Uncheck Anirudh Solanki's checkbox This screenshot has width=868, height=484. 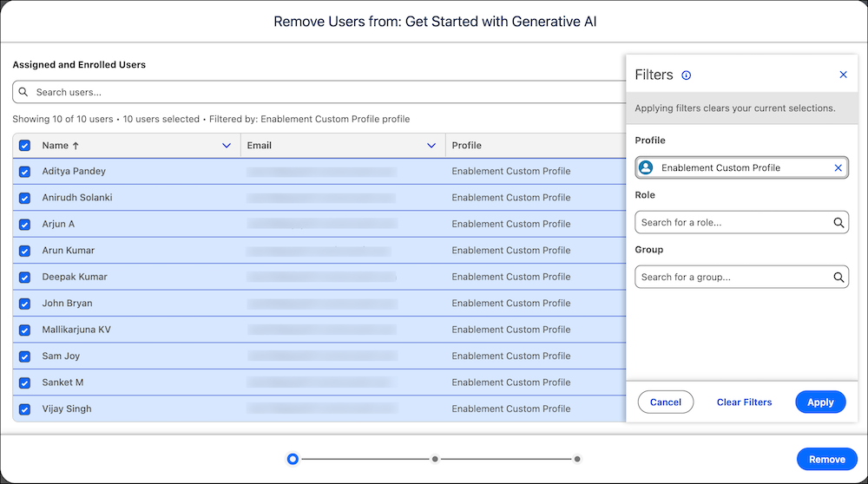tap(24, 198)
